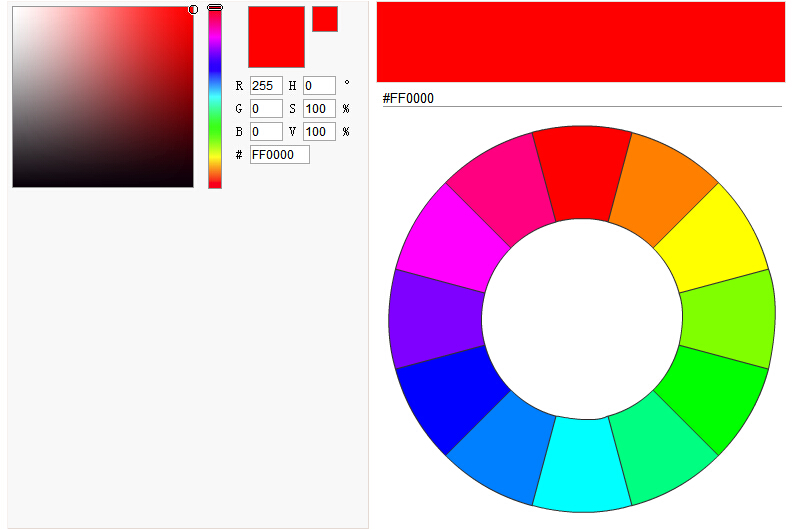Select the pure blue segment of the wheel

[452, 399]
